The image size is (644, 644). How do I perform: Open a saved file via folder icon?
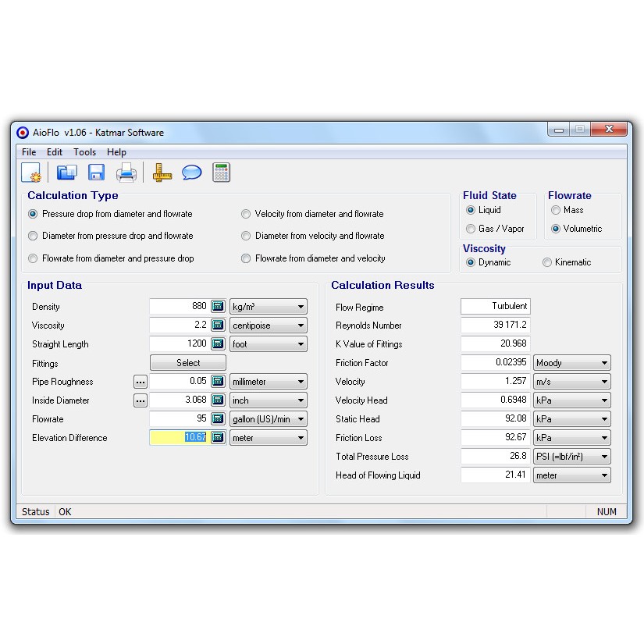point(66,172)
